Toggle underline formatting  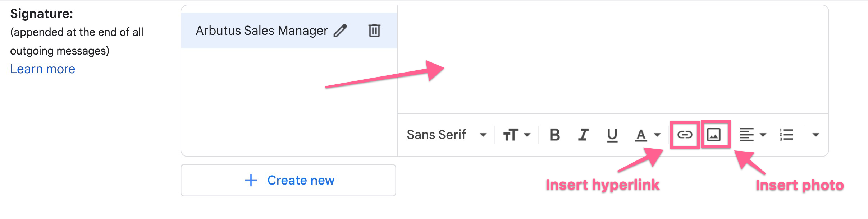(x=612, y=135)
